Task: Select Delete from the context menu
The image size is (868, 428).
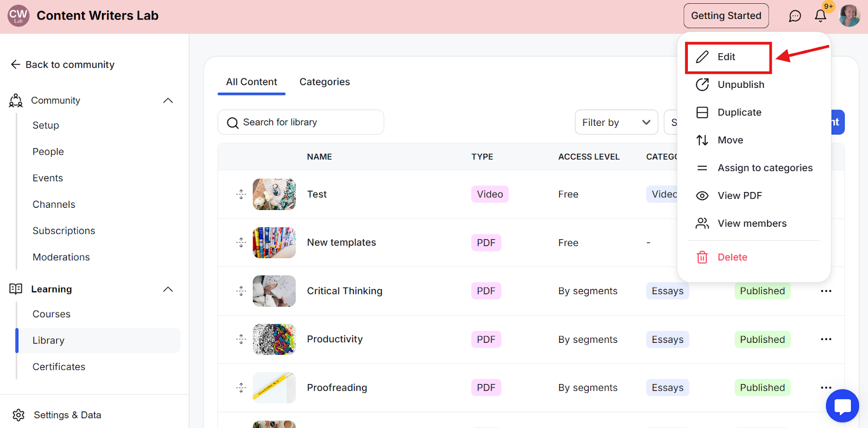Action: tap(732, 257)
